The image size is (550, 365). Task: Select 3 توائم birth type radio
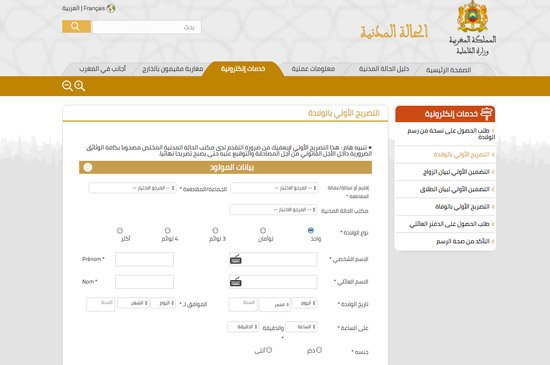pos(215,230)
